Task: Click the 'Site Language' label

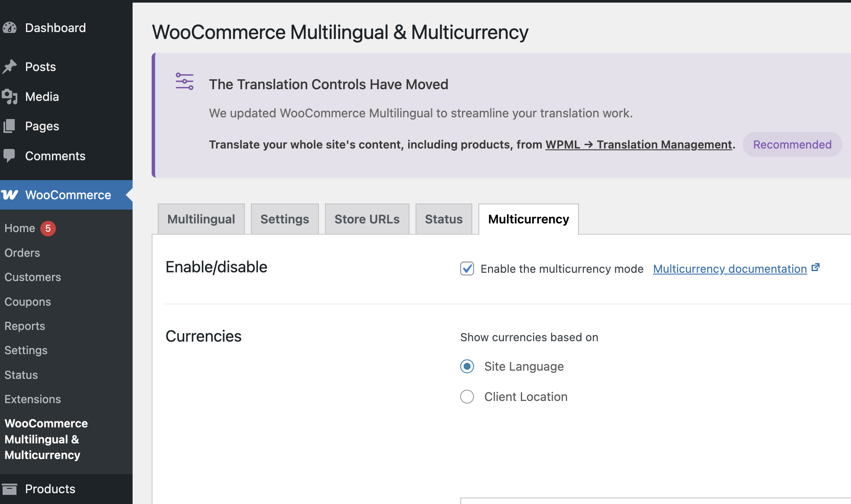Action: [x=524, y=366]
